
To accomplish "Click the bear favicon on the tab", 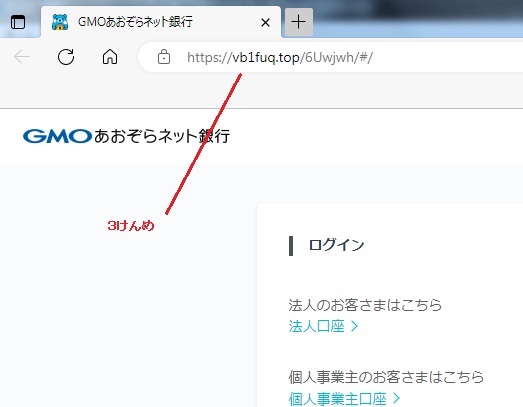I will tap(60, 22).
